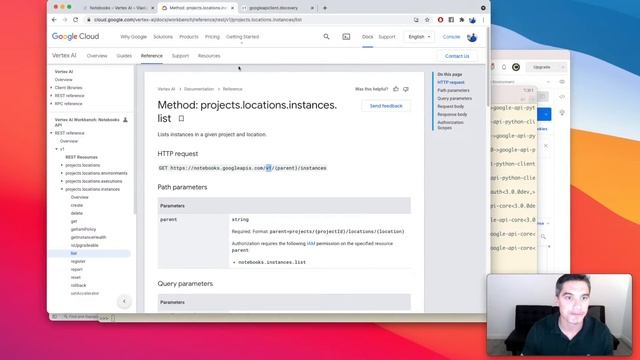Open the Products menu
The width and height of the screenshot is (640, 360).
pyautogui.click(x=189, y=37)
